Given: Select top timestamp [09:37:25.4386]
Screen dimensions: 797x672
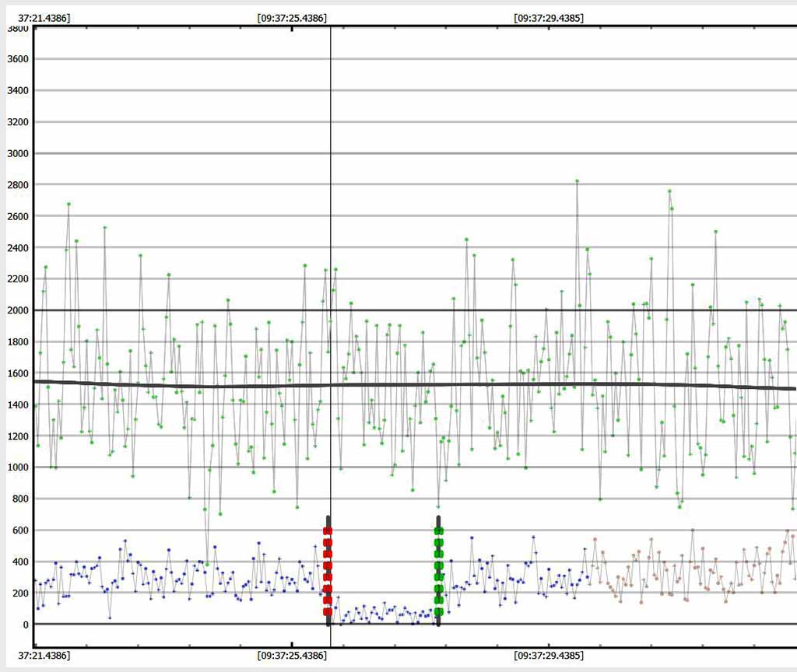Looking at the screenshot, I should coord(293,19).
